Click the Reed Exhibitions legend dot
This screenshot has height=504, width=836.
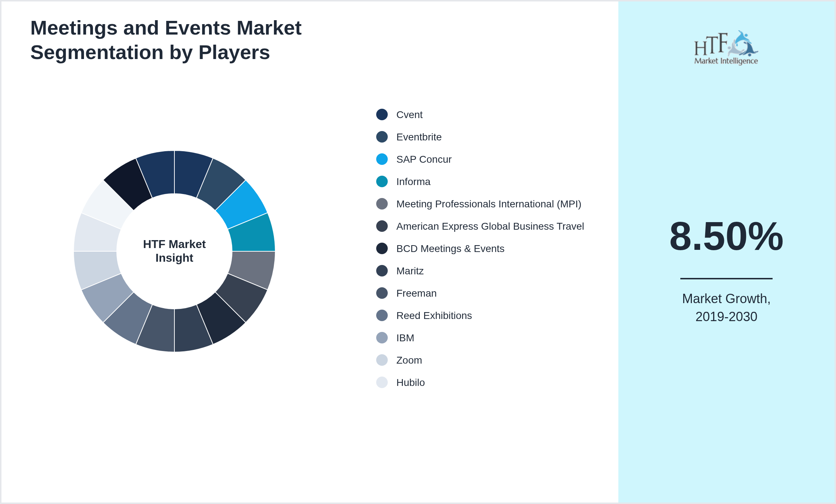(382, 315)
